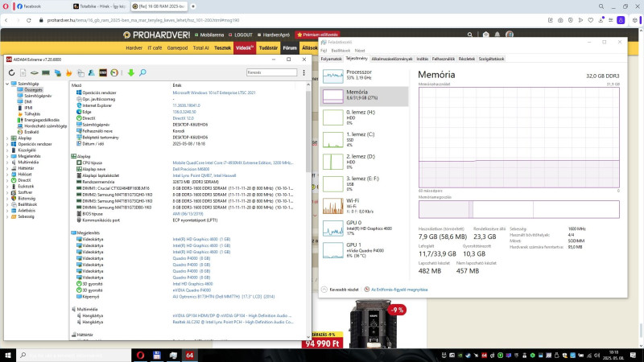Switch to the Facebook browser tab

pos(41,6)
